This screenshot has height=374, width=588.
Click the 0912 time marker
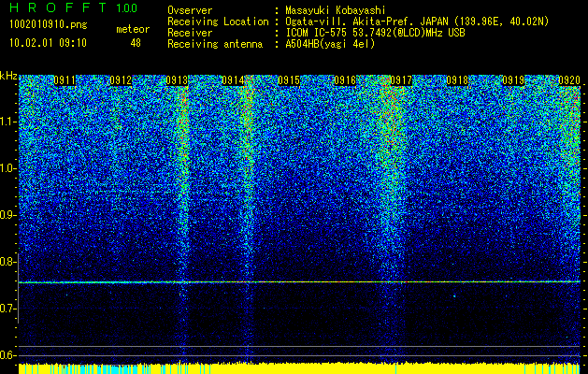pos(122,80)
